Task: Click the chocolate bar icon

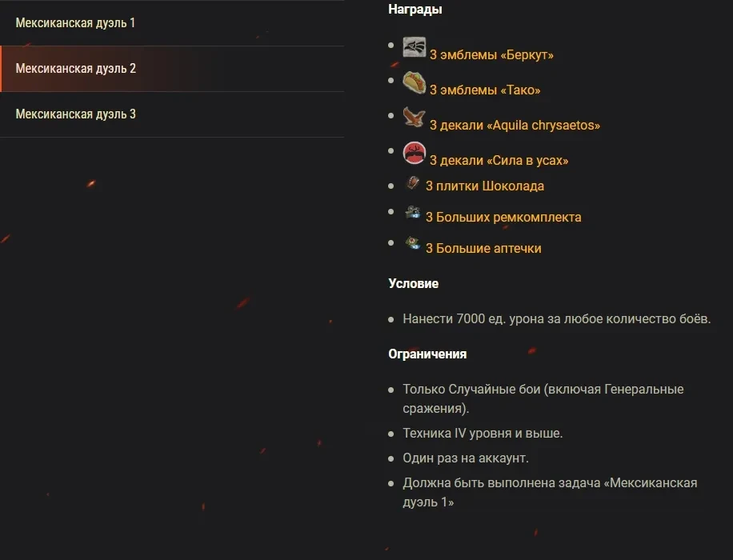Action: click(412, 183)
